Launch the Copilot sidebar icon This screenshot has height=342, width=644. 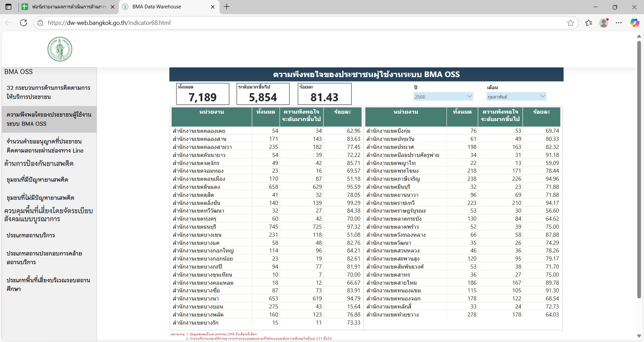pyautogui.click(x=634, y=23)
